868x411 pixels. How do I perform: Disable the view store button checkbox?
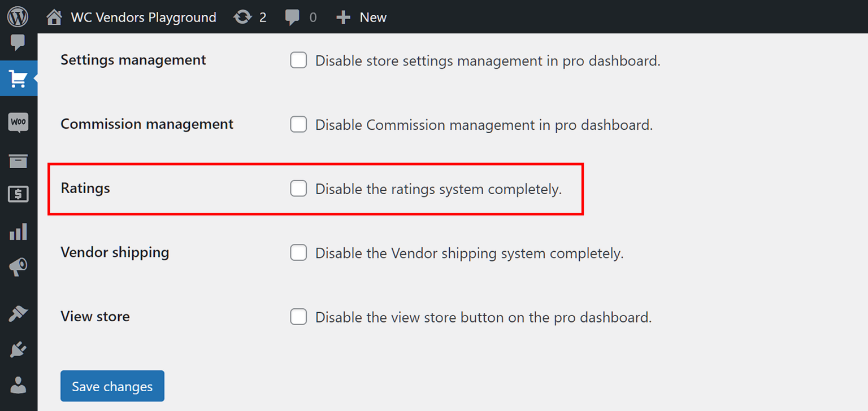(x=298, y=317)
